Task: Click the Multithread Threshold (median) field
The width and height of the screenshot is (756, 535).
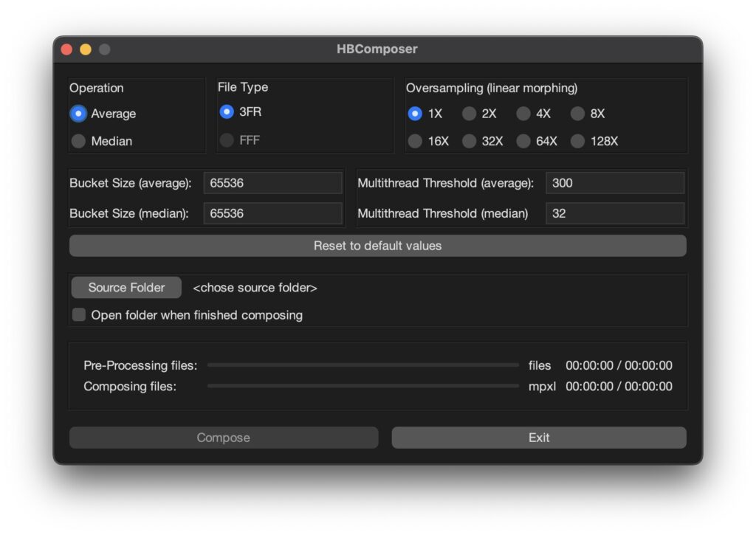Action: click(x=615, y=213)
